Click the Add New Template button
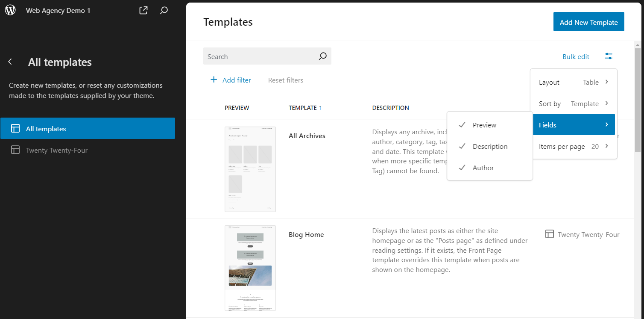644x319 pixels. [x=588, y=22]
